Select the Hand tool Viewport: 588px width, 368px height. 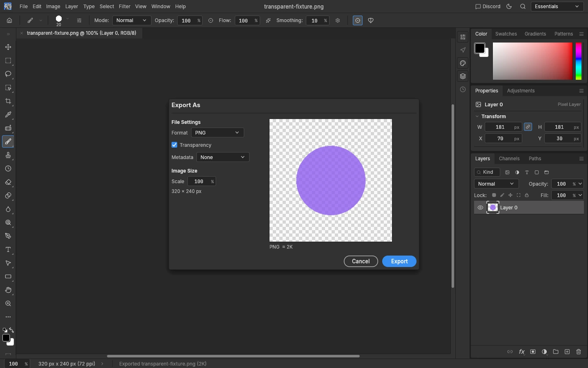pyautogui.click(x=8, y=290)
